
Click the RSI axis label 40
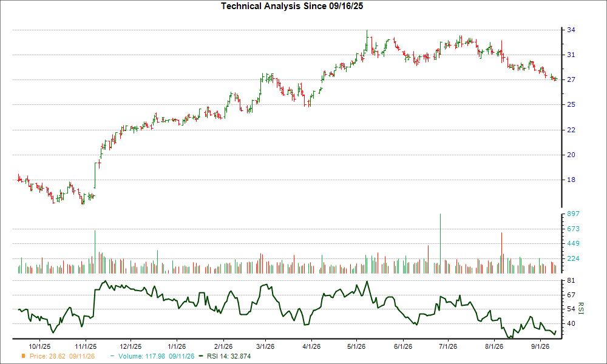tap(571, 324)
